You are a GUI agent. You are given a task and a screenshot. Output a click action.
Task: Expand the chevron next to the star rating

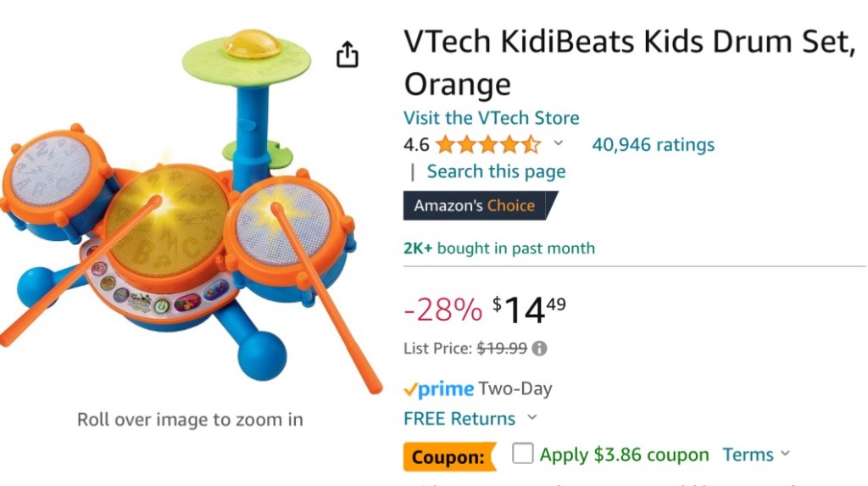558,143
